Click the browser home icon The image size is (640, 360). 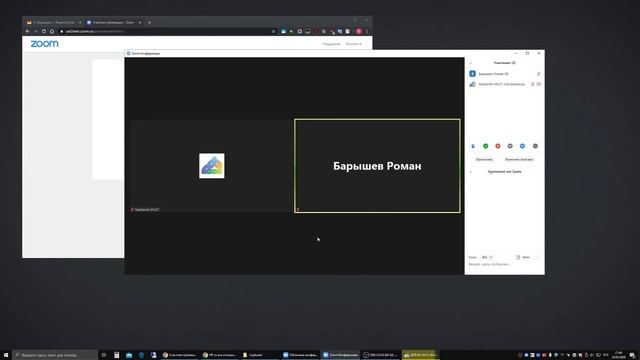[52, 31]
